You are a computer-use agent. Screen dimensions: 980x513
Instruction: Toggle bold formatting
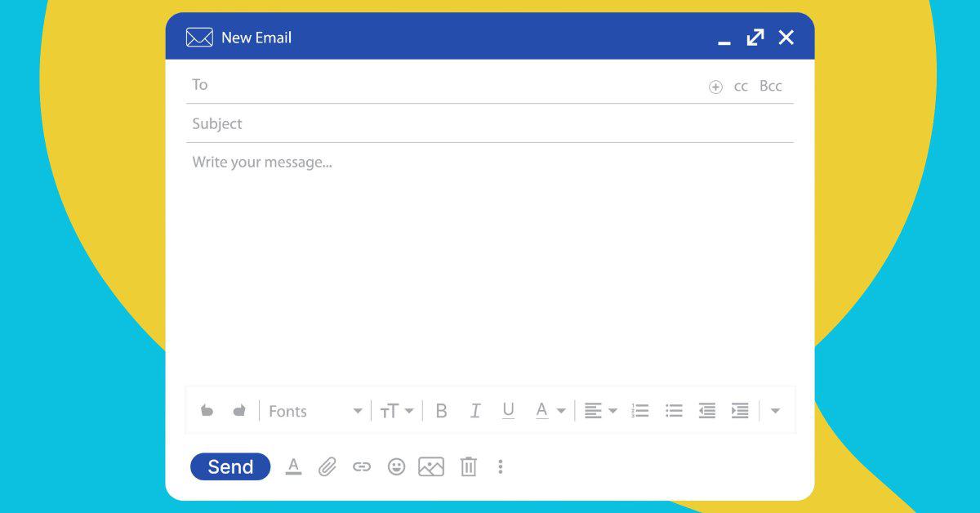(441, 411)
